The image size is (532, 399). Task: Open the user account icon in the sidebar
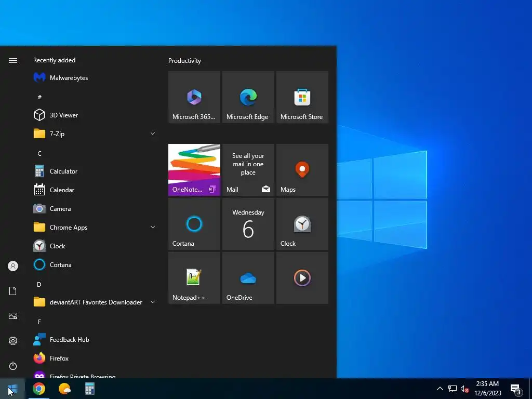coord(13,266)
